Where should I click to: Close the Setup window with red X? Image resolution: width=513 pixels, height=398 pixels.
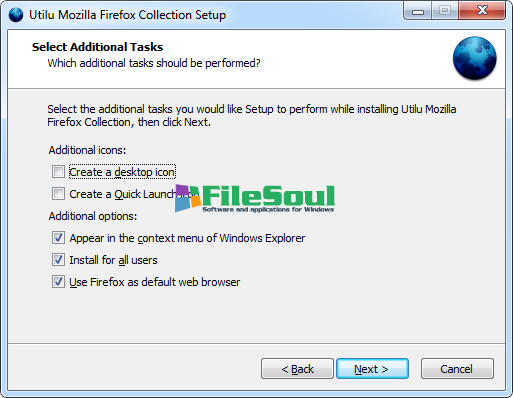click(482, 11)
